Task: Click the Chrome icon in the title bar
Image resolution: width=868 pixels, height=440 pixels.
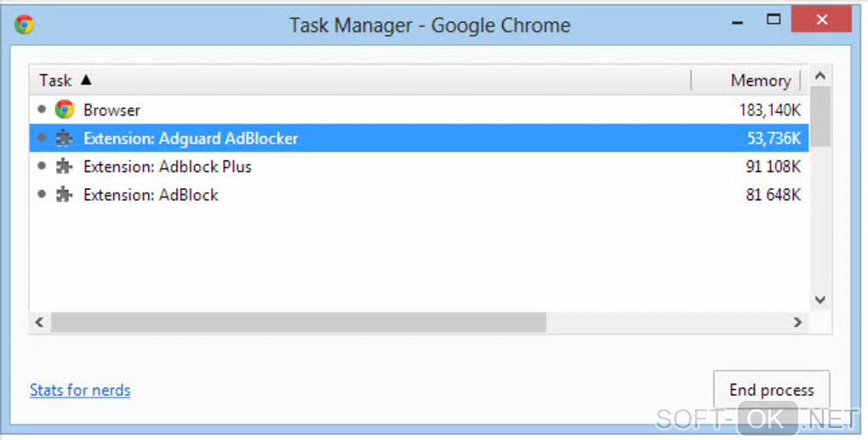Action: point(25,25)
